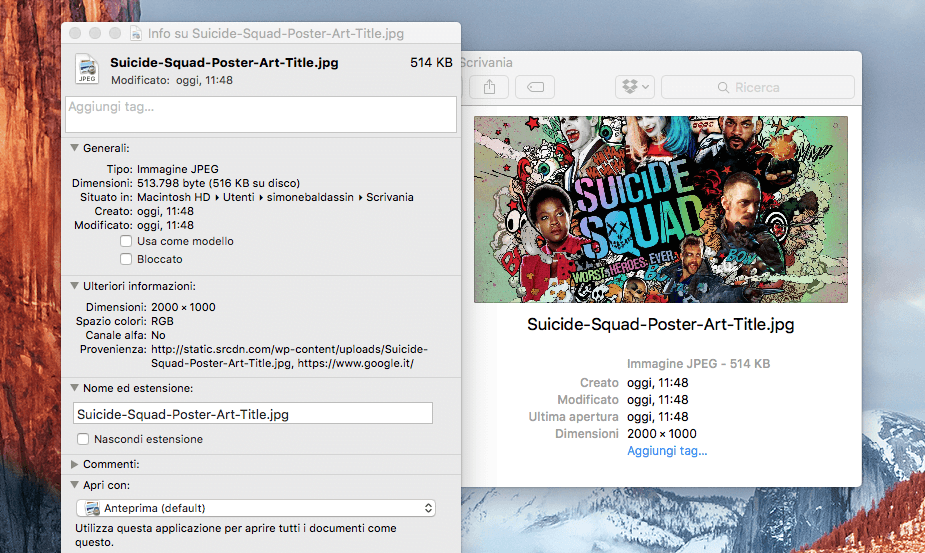Click the JPEG file icon in Info header

87,69
